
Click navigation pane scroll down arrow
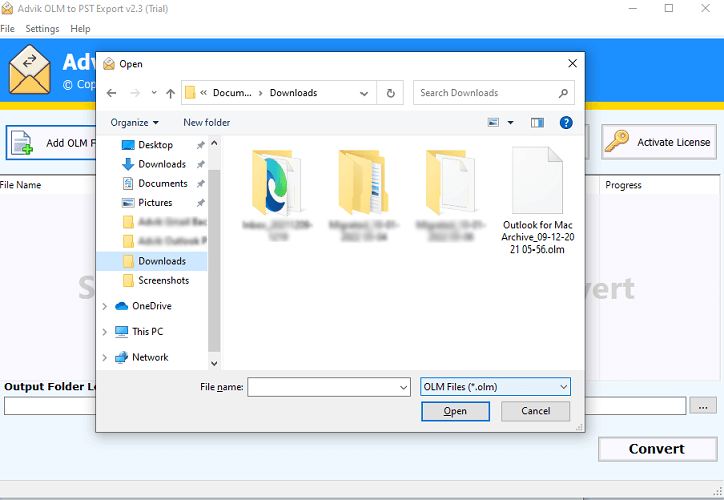tap(214, 363)
